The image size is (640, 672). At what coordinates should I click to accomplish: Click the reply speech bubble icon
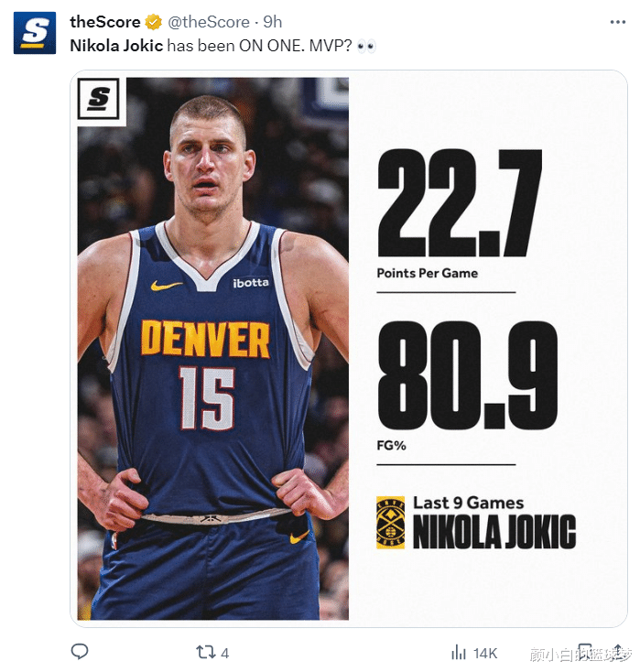tap(80, 652)
